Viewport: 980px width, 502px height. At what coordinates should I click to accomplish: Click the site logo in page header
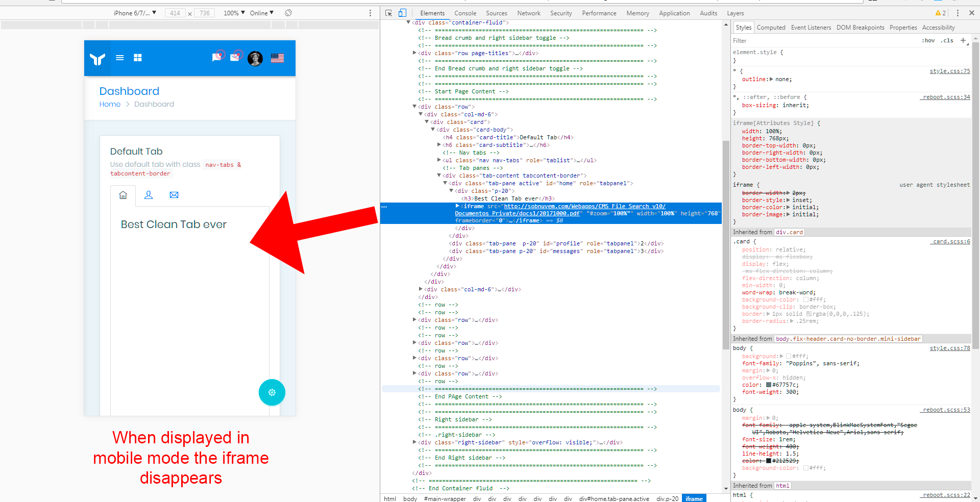pos(97,59)
